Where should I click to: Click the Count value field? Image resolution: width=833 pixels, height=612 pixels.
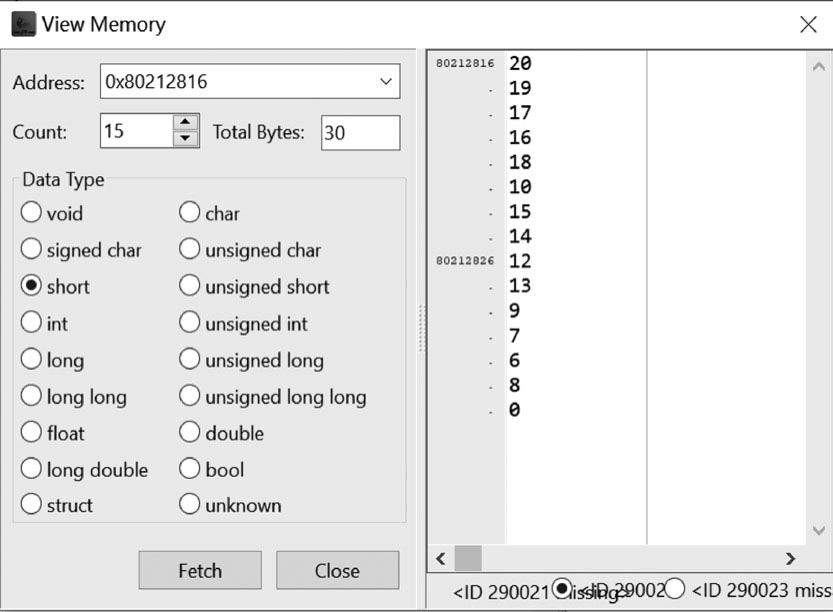point(137,131)
